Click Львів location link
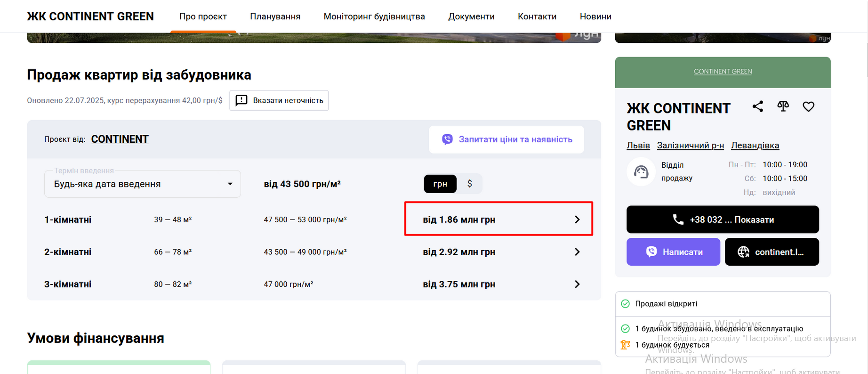The height and width of the screenshot is (374, 868). click(638, 146)
